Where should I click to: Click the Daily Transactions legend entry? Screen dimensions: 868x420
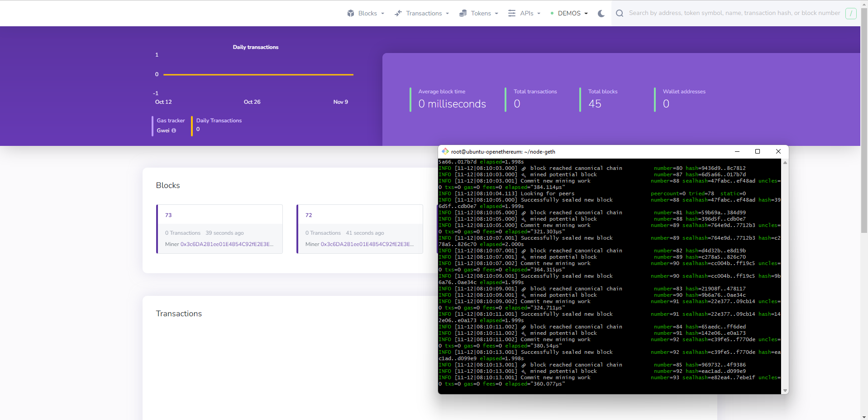point(219,121)
